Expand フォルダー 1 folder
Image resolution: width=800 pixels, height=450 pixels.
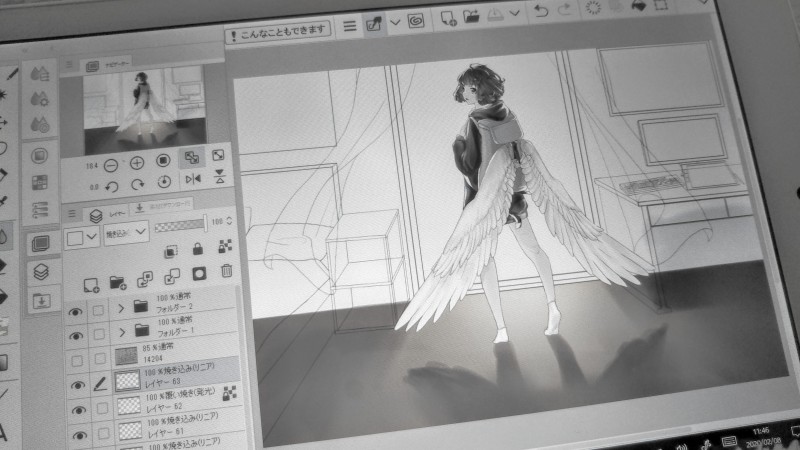[122, 333]
